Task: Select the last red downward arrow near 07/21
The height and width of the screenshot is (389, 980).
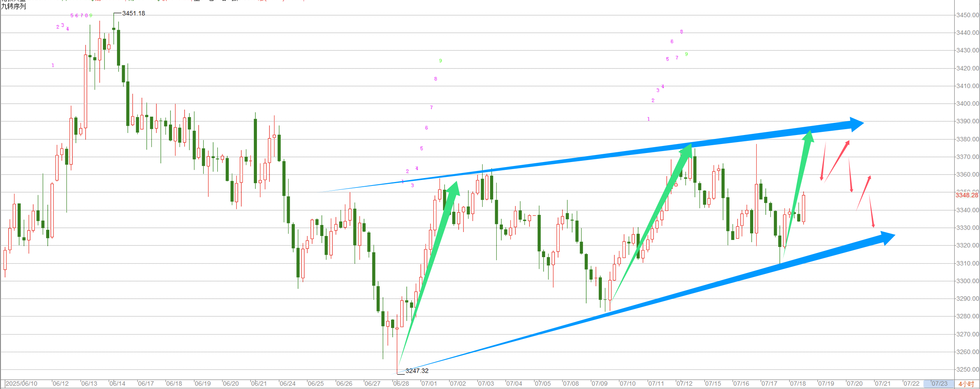Action: [x=871, y=211]
